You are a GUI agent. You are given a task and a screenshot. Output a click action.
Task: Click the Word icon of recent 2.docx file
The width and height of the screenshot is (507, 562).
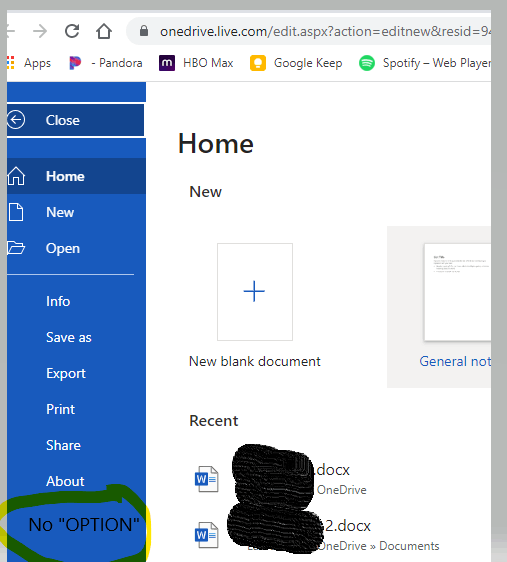[x=206, y=535]
